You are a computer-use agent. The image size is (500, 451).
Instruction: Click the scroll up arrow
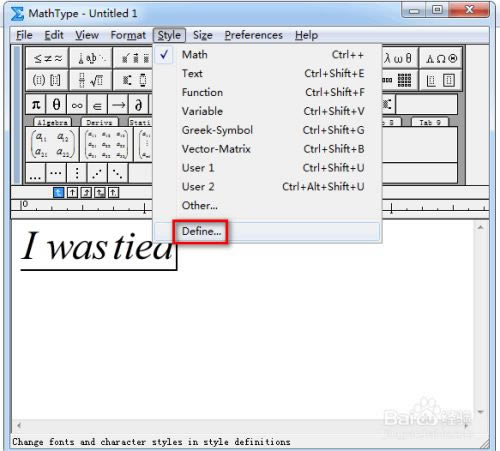pyautogui.click(x=480, y=228)
